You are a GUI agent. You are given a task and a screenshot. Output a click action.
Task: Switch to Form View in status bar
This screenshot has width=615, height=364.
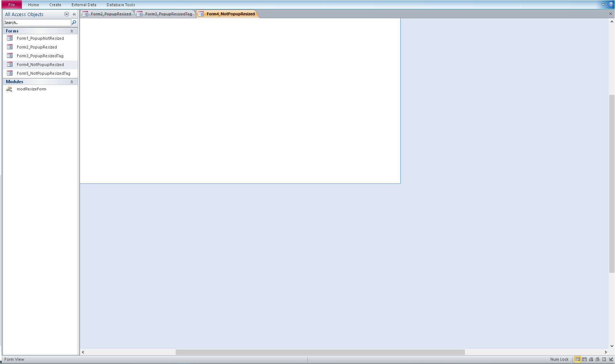(578, 359)
